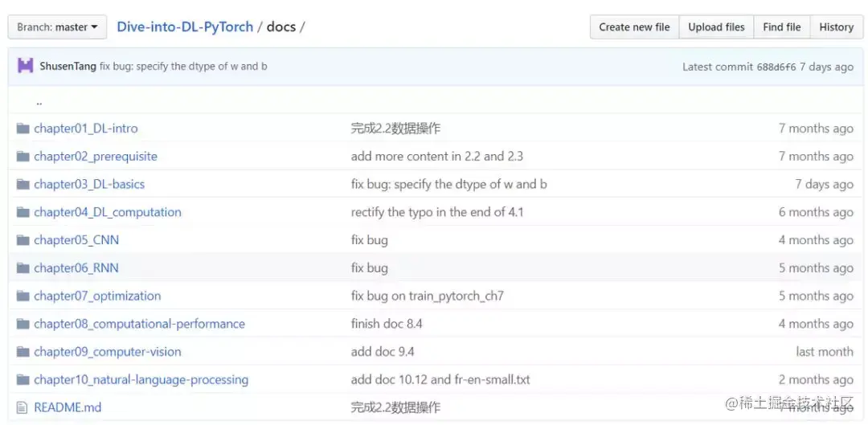Open the chapter05_CNN folder
868x425 pixels.
[76, 240]
